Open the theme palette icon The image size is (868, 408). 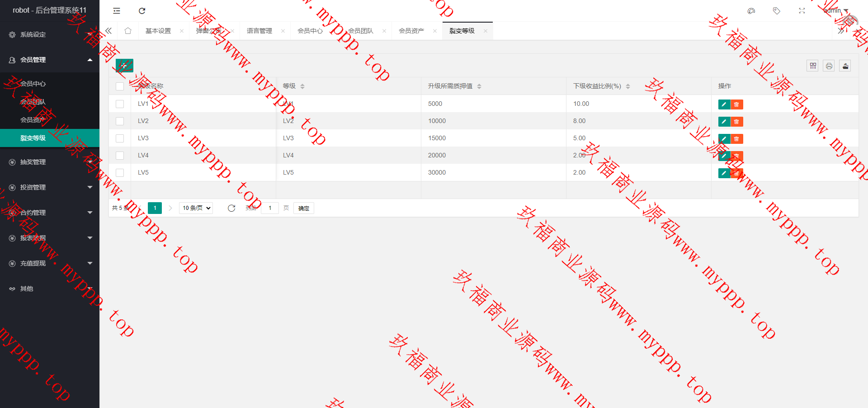(x=751, y=11)
